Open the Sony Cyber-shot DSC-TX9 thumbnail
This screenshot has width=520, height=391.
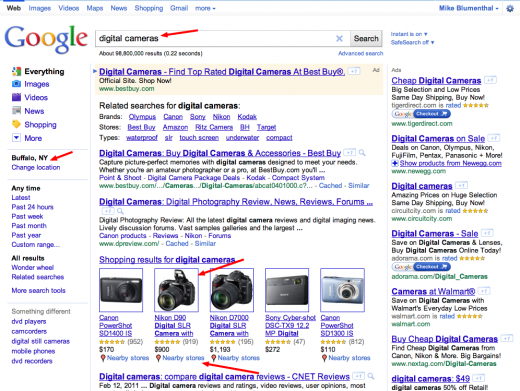coord(287,290)
